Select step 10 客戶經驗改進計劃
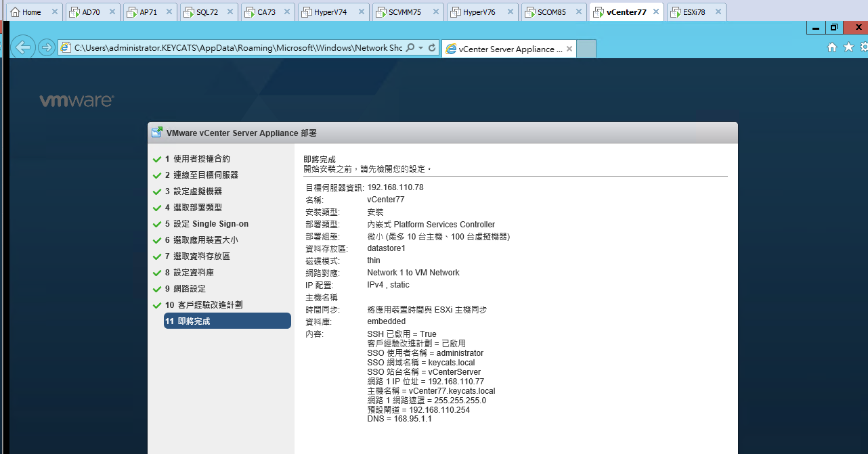Image resolution: width=868 pixels, height=454 pixels. click(203, 305)
